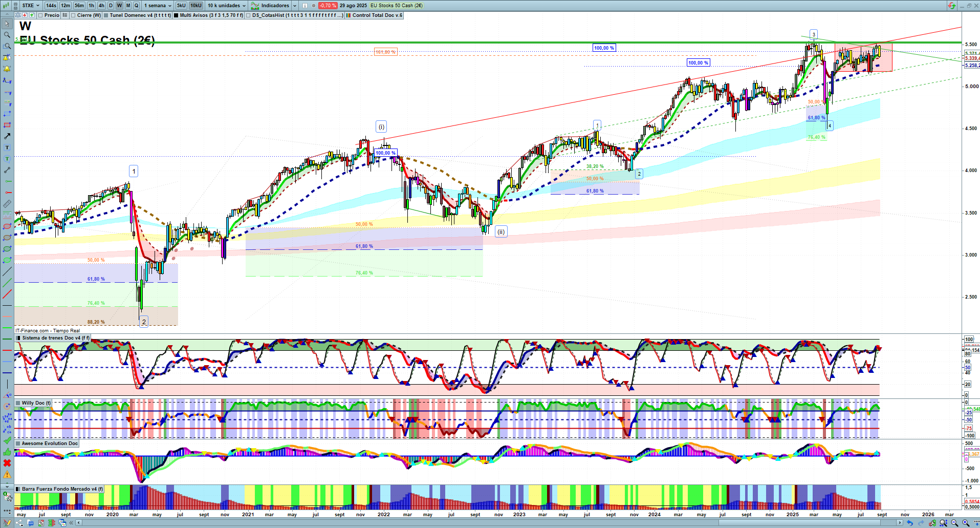Select the ruler measurement tool
This screenshot has width=980, height=528.
point(7,204)
